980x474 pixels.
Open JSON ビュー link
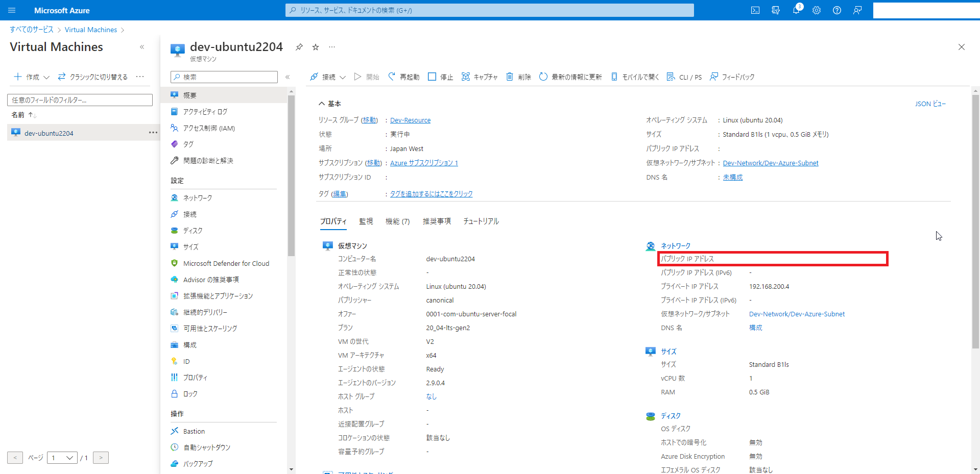tap(930, 104)
